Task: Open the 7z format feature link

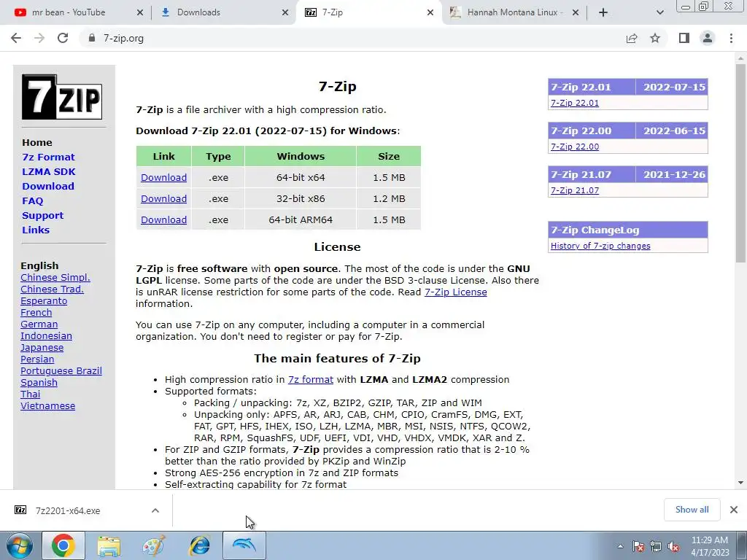Action: click(311, 379)
